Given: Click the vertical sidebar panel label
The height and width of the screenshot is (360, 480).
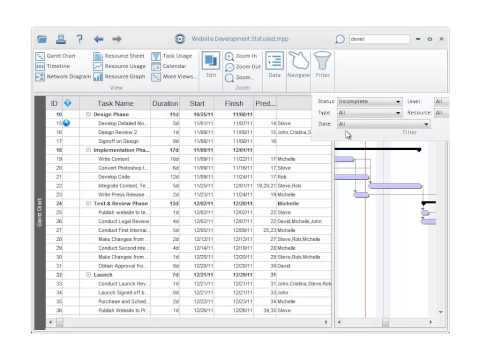Looking at the screenshot, I should [40, 213].
